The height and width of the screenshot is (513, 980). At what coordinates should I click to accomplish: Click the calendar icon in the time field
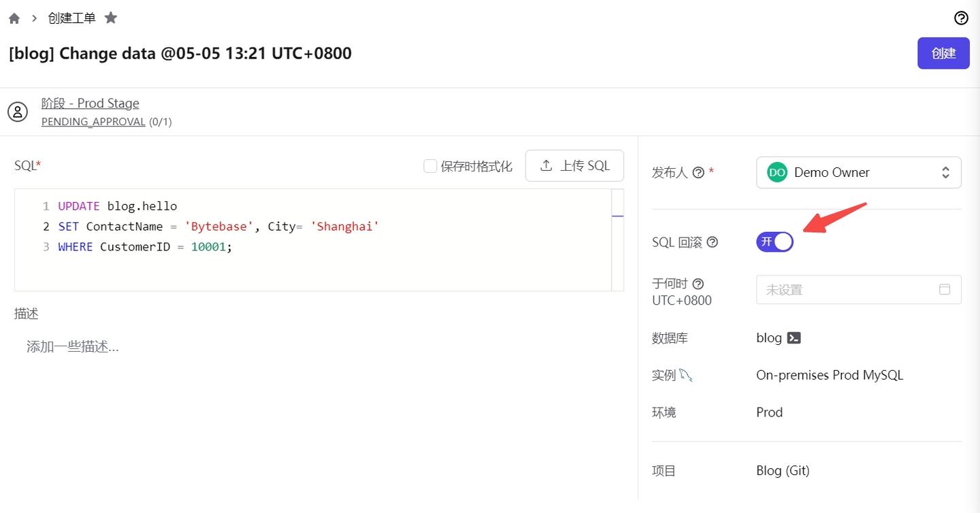pos(945,289)
